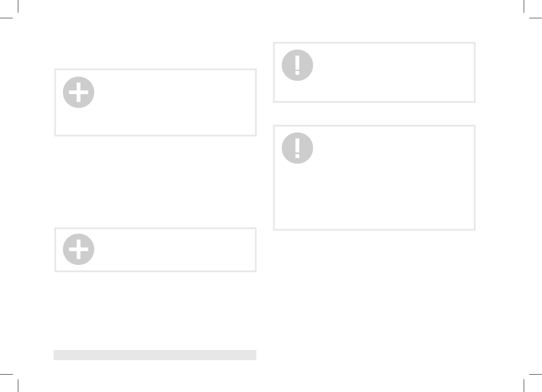542x392 pixels.
Task: Click the blank area between the two plus callout boxes
Action: click(155, 182)
